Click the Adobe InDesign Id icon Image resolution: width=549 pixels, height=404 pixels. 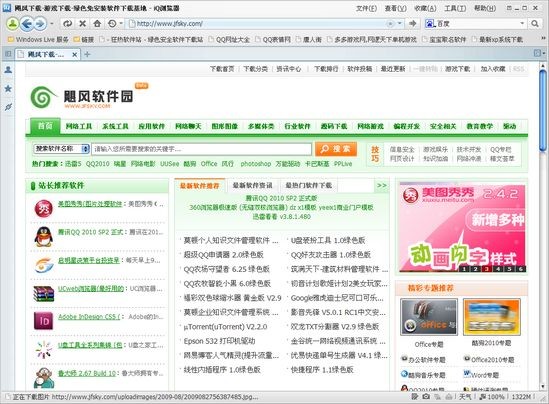pos(43,321)
